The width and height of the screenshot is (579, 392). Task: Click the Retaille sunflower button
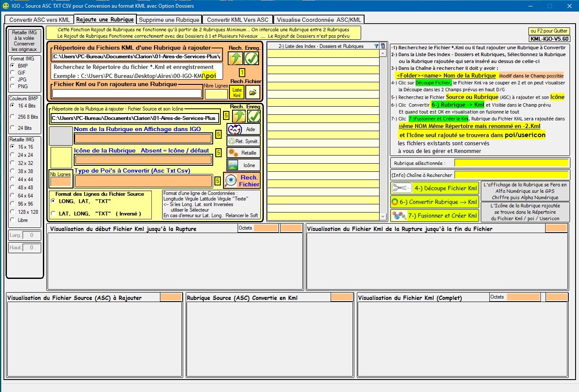[244, 153]
